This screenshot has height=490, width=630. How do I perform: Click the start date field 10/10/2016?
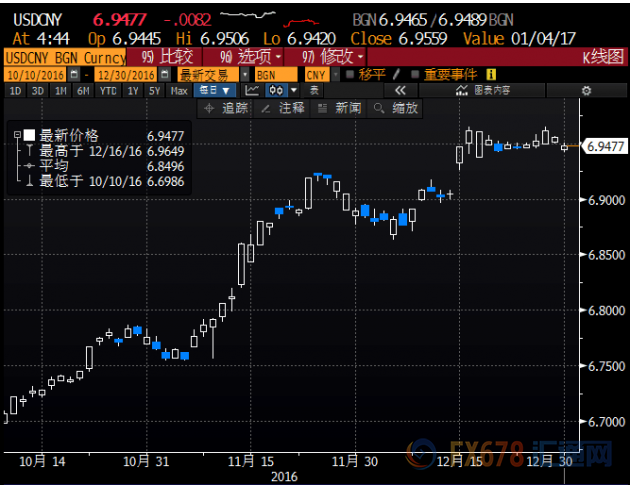[36, 75]
